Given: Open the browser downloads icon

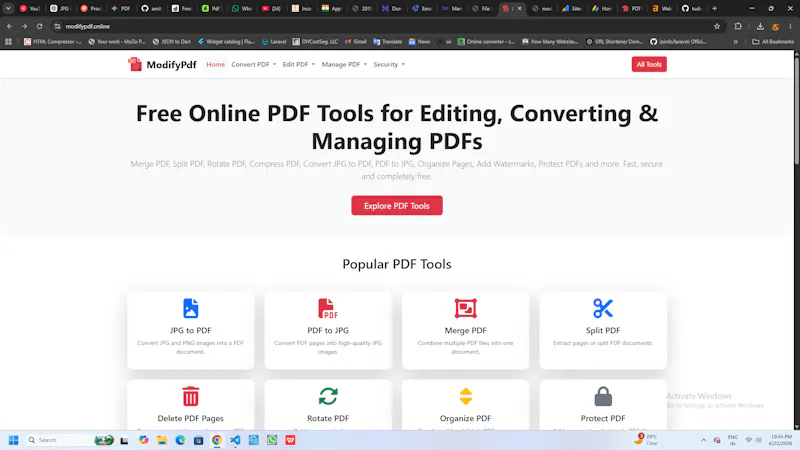Looking at the screenshot, I should [760, 26].
